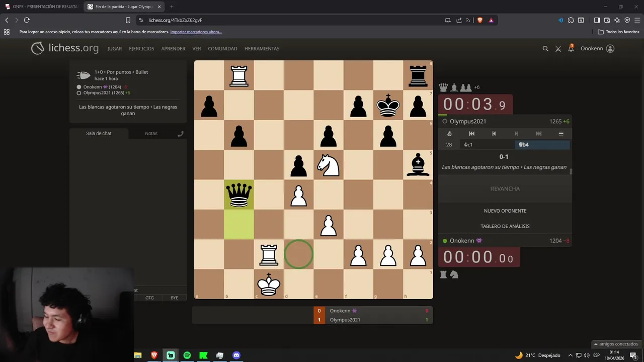This screenshot has width=644, height=362.
Task: Open the weather widget 21°C Despejado
Action: tap(537, 355)
